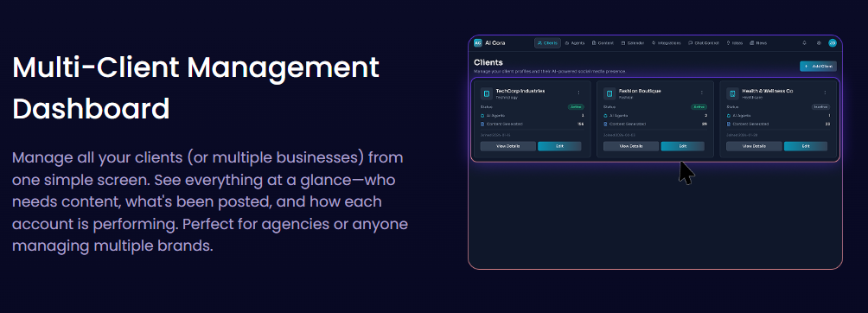868x313 pixels.
Task: Open TechCorp Industries three-dot options menu
Action: (579, 93)
